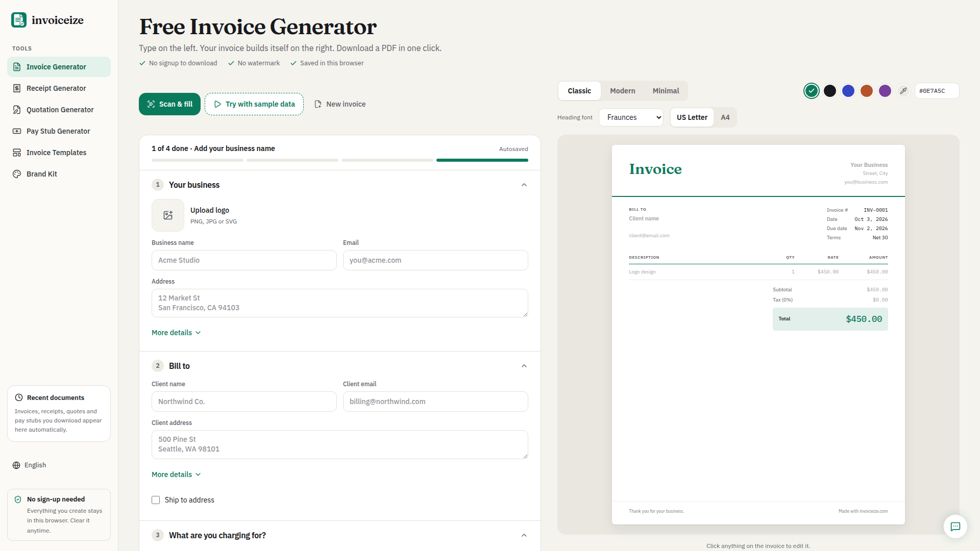980x551 pixels.
Task: Click Nov 2, 2026 due date in preview
Action: [x=871, y=229]
